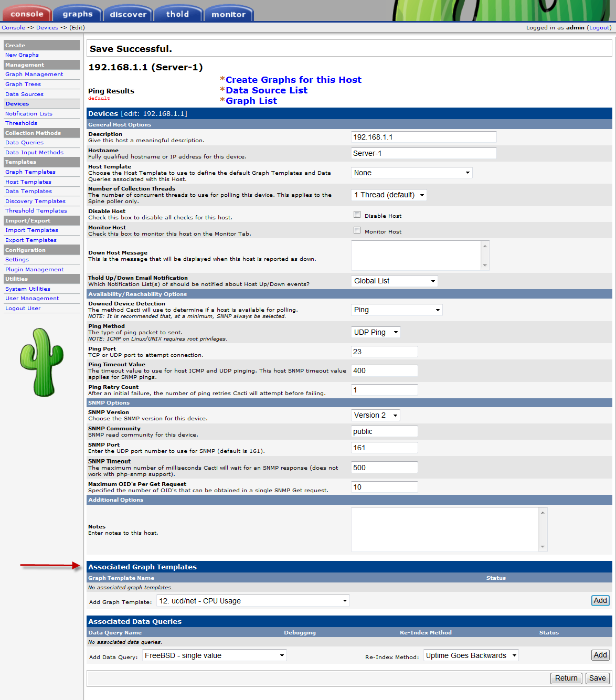Viewport: 616px width, 700px height.
Task: Open Thresholds in sidebar
Action: click(21, 123)
